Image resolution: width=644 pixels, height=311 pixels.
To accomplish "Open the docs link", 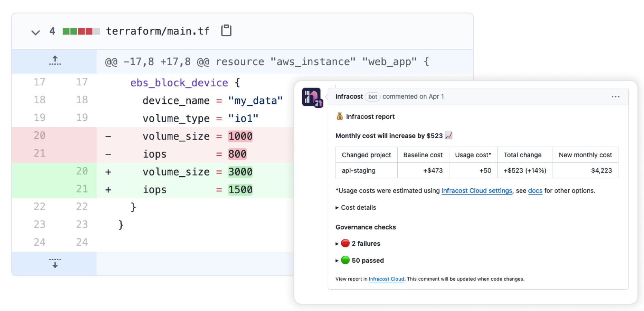I will pyautogui.click(x=535, y=190).
